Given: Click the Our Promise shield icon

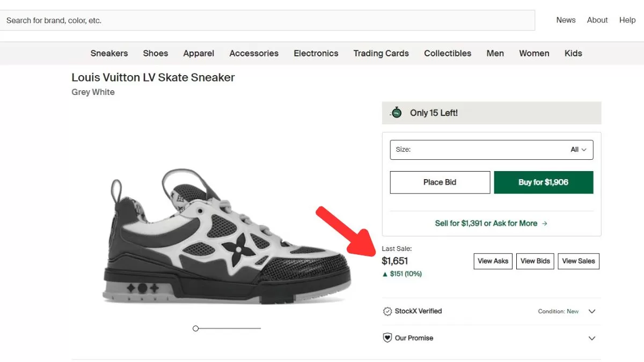Looking at the screenshot, I should (387, 338).
